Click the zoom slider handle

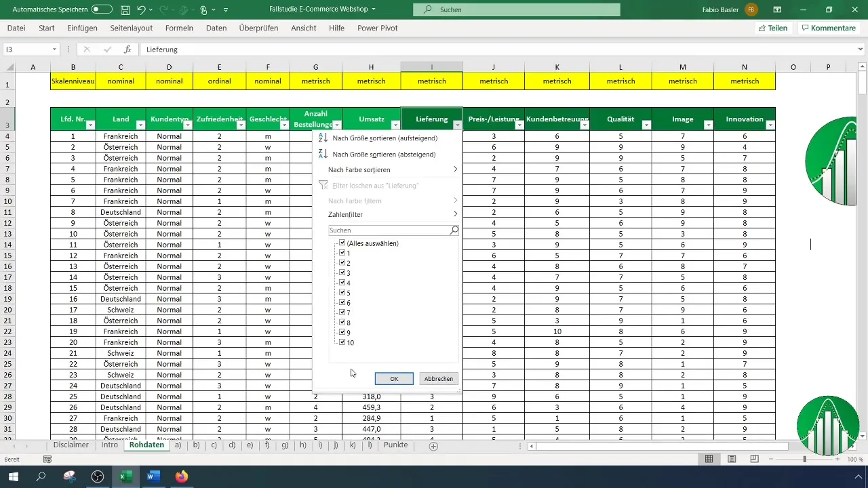pyautogui.click(x=805, y=460)
